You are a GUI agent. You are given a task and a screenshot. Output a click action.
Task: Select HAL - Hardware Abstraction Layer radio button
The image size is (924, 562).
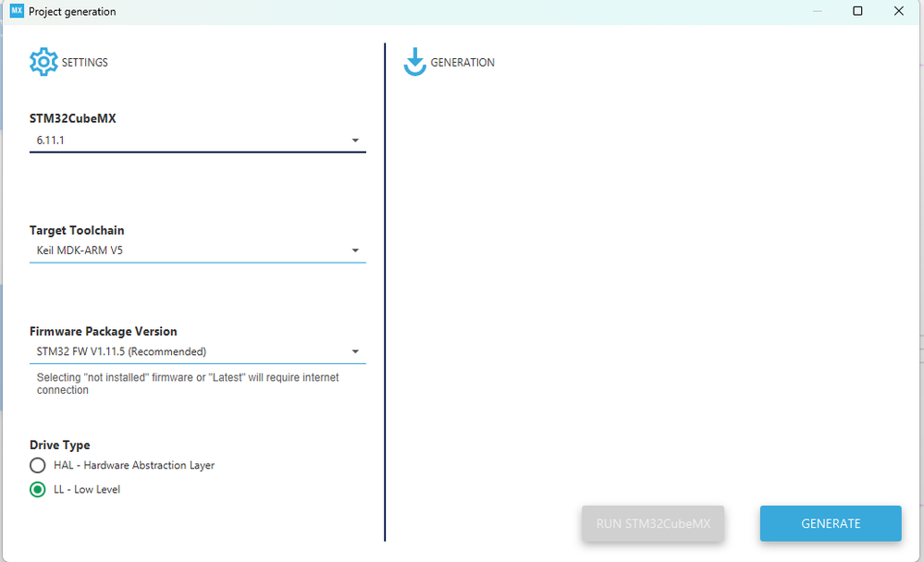click(x=38, y=465)
